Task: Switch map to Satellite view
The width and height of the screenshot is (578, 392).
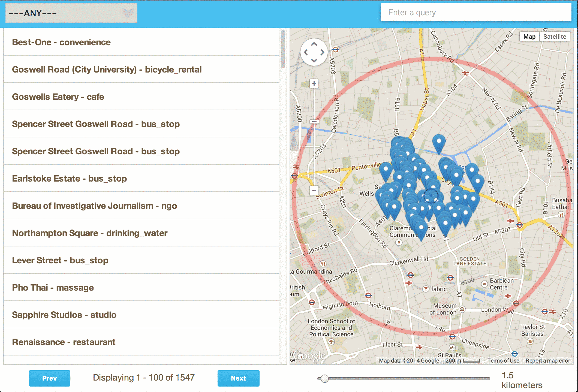Action: [555, 37]
